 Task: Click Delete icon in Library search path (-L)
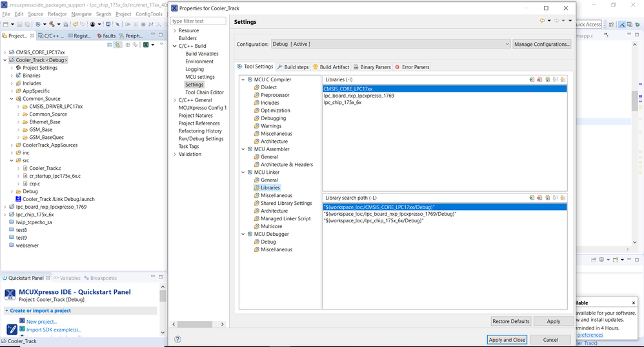(x=539, y=198)
